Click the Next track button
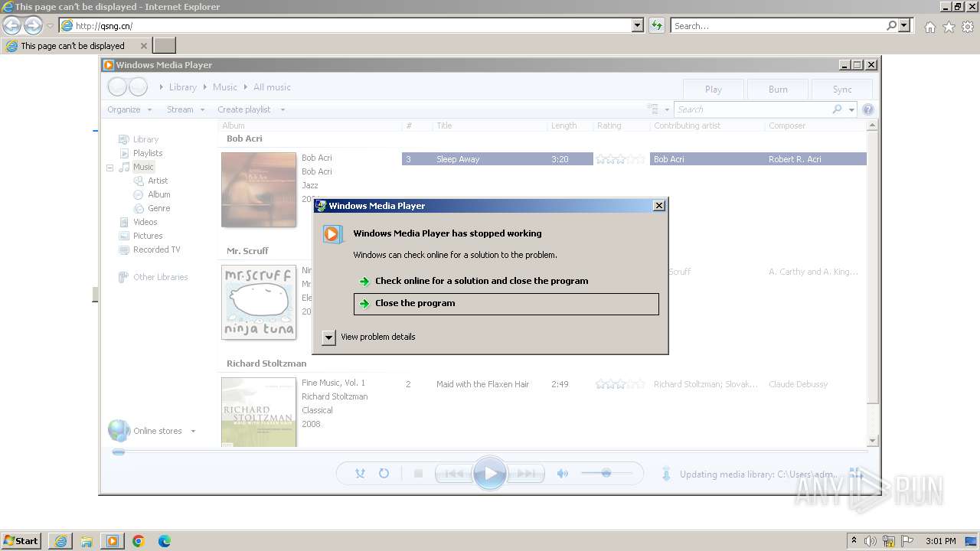This screenshot has width=980, height=551. pyautogui.click(x=526, y=474)
